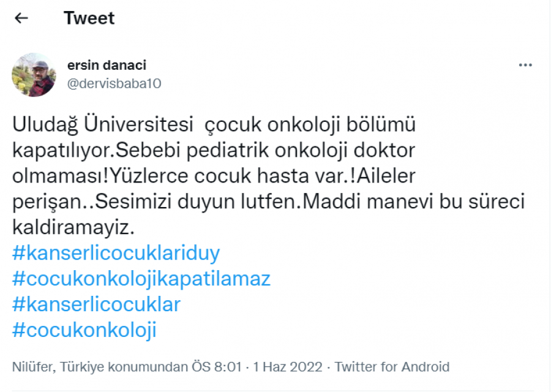Visit the #cocukonkoloji hashtag
551x392 pixels.
point(84,330)
